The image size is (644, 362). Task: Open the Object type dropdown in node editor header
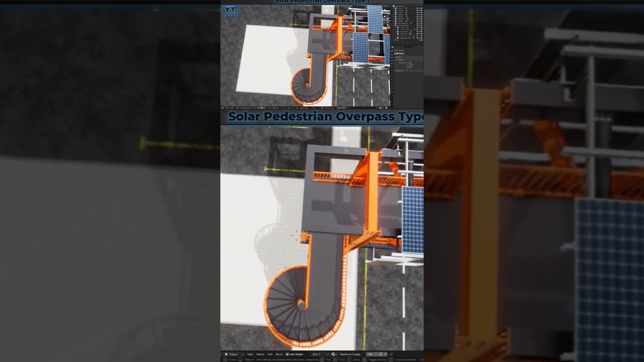click(x=233, y=354)
